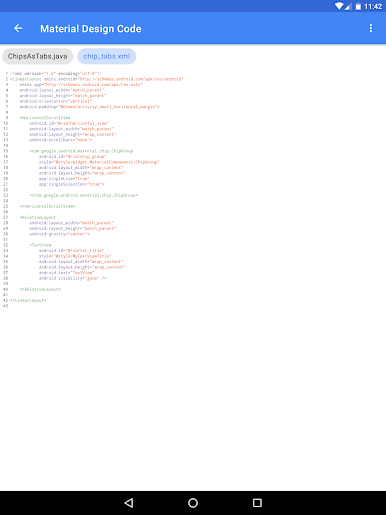Click the closing HorizontalScrollView tag
This screenshot has height=515, width=386.
(47, 206)
